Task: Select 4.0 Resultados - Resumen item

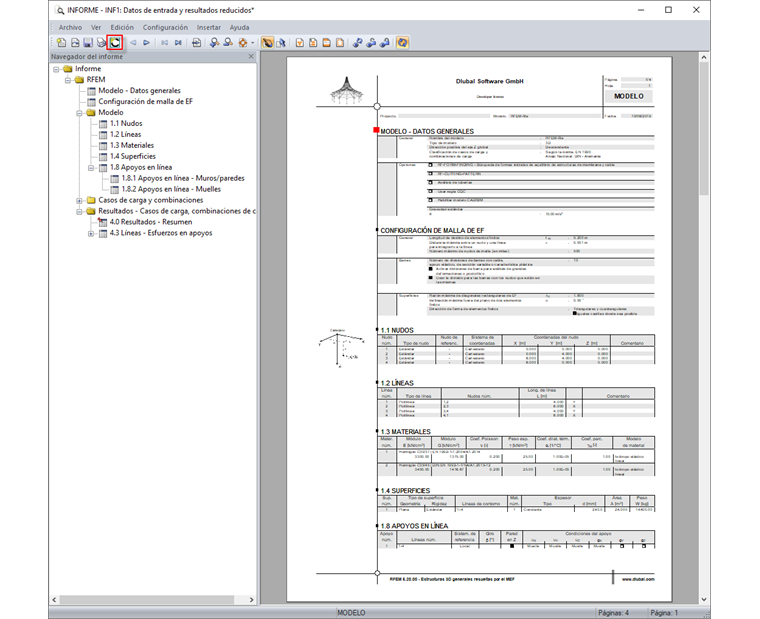Action: 151,222
